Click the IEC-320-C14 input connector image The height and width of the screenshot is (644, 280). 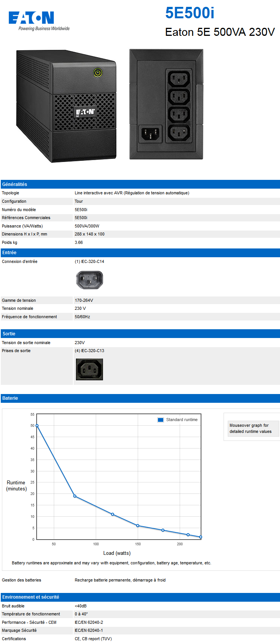pyautogui.click(x=90, y=280)
